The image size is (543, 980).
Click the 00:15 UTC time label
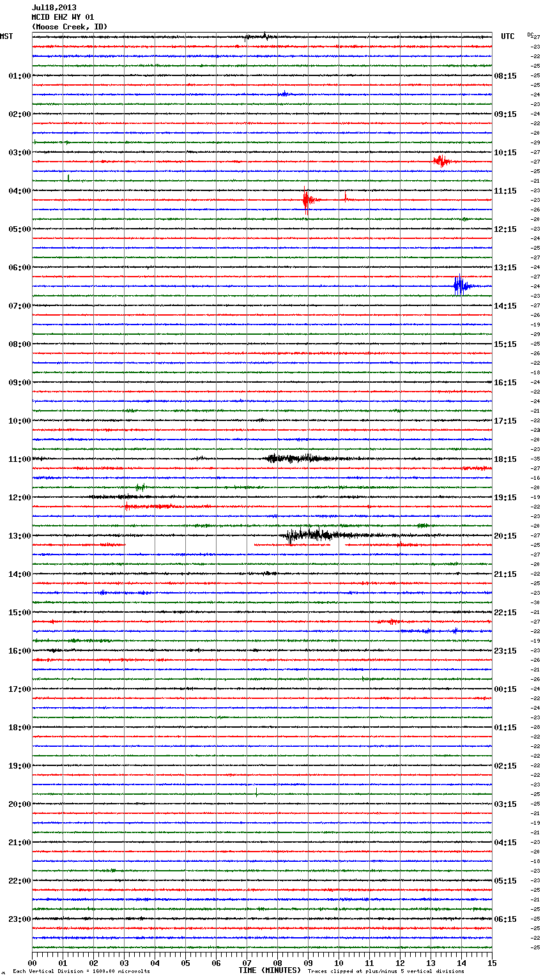coord(505,689)
